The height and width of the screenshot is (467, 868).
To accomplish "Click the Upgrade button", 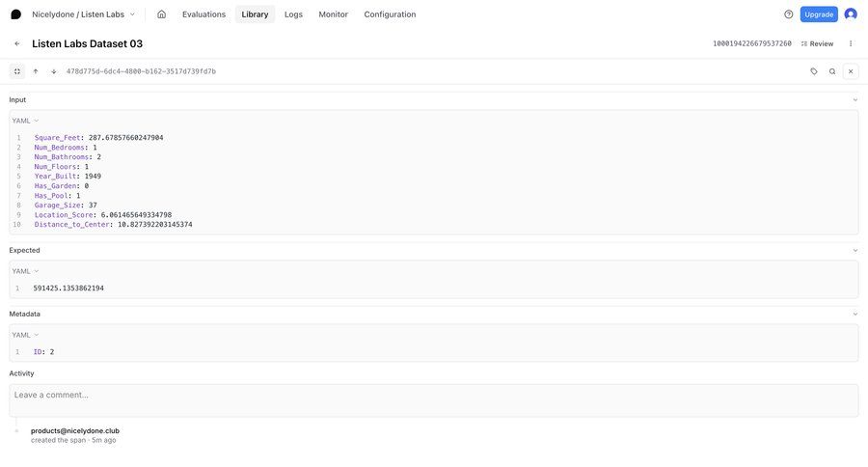I will (819, 14).
